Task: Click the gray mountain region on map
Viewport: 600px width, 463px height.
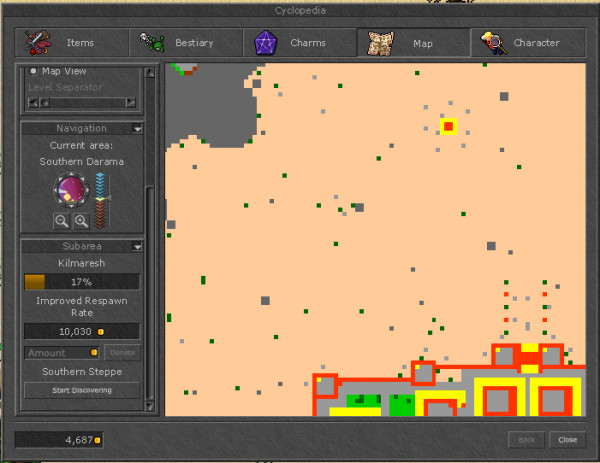Action: pos(209,109)
